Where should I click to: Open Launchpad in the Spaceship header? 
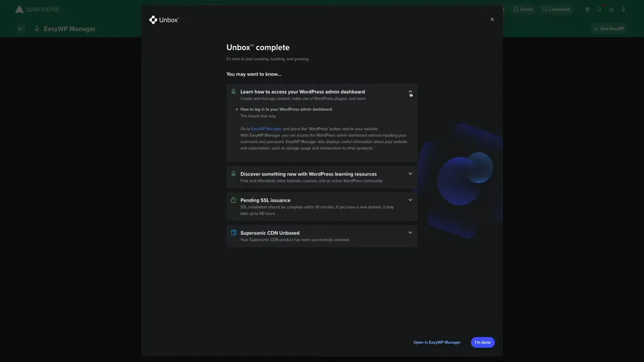coord(556,10)
